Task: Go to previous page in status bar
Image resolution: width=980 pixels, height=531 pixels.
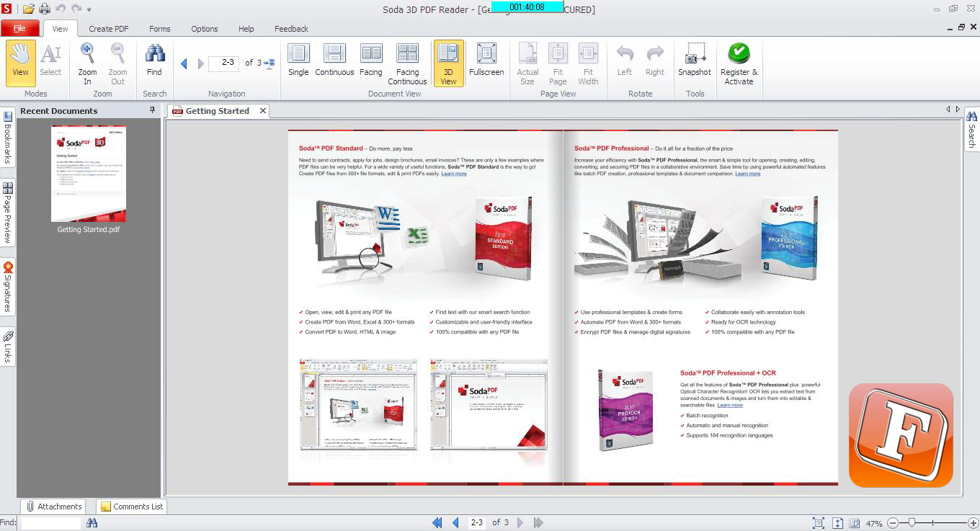Action: point(455,523)
